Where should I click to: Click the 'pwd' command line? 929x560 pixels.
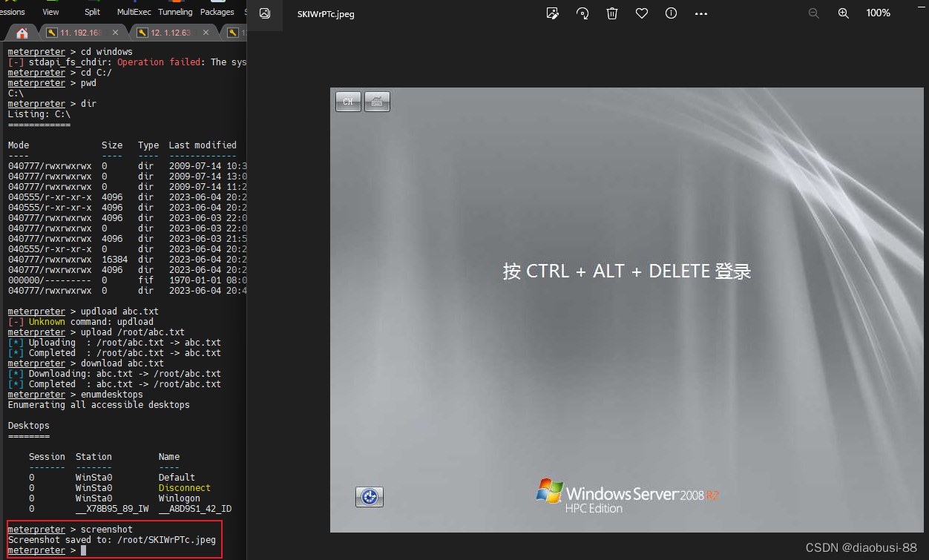click(x=52, y=83)
